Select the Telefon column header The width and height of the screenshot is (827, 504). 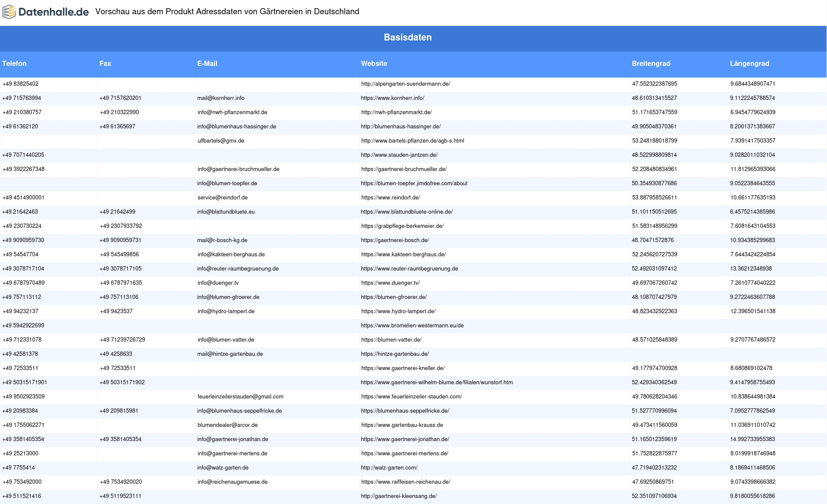click(x=14, y=63)
